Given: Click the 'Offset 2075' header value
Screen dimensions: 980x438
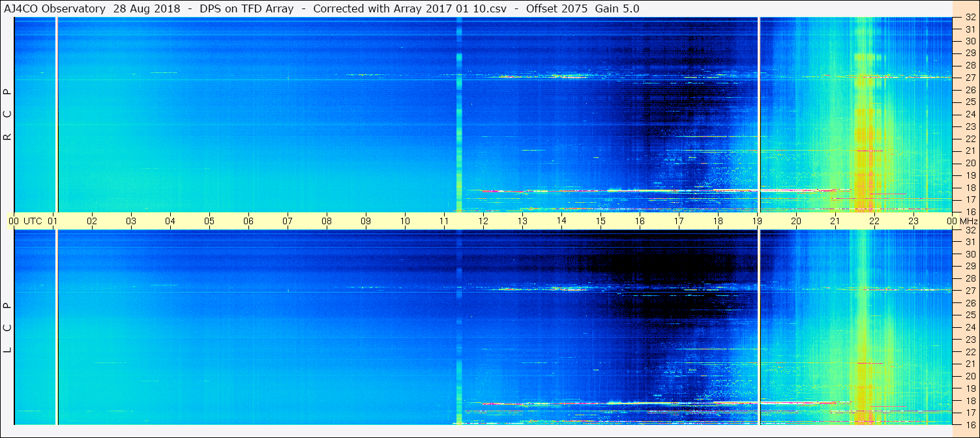Looking at the screenshot, I should click(557, 8).
